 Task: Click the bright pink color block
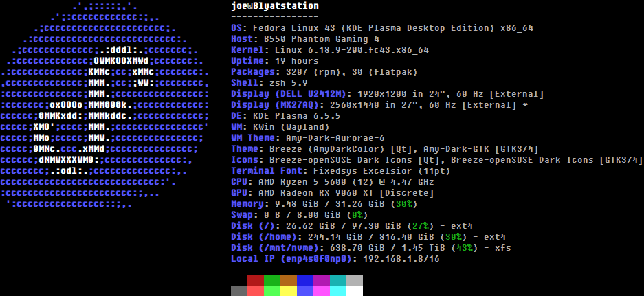click(322, 291)
